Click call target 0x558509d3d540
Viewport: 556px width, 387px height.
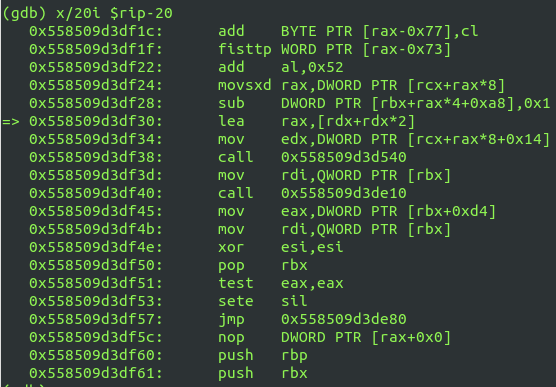point(344,157)
